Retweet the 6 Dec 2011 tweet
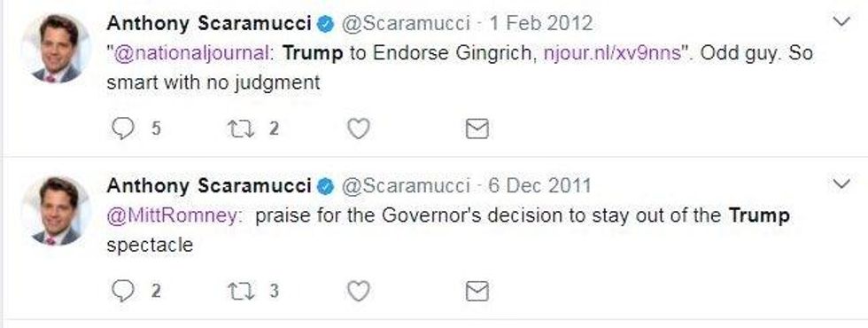Screen dimensions: 868x328 pos(241,292)
